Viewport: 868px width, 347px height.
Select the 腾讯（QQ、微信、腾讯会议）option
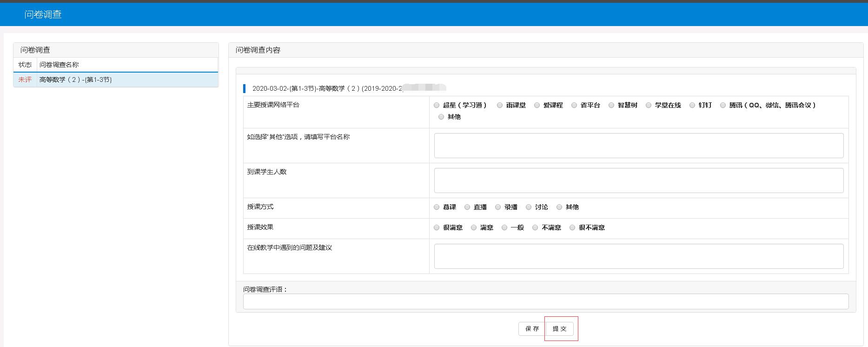[723, 105]
